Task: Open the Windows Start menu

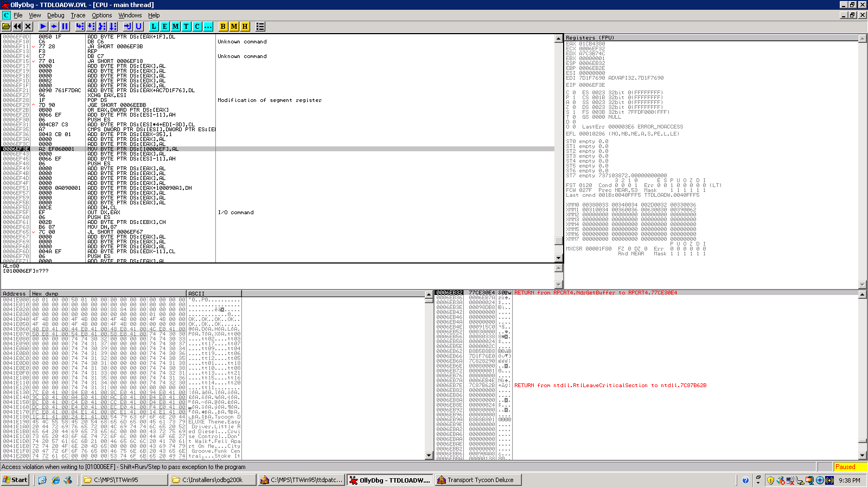Action: (15, 480)
